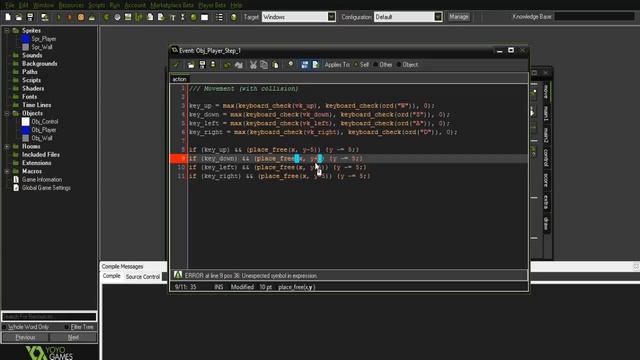This screenshot has height=360, width=640.
Task: Open search in code editor toolbar
Action: pyautogui.click(x=291, y=64)
